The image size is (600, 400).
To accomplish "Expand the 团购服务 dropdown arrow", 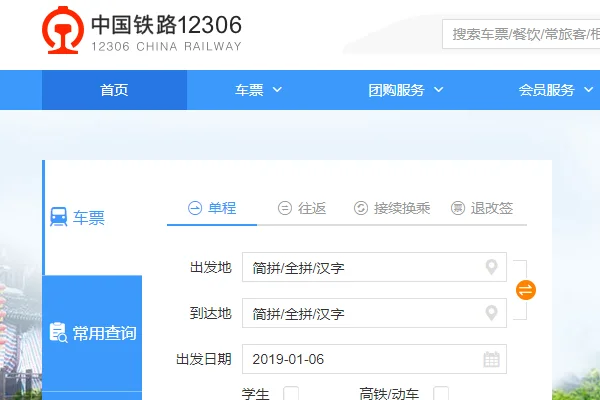I will click(439, 90).
